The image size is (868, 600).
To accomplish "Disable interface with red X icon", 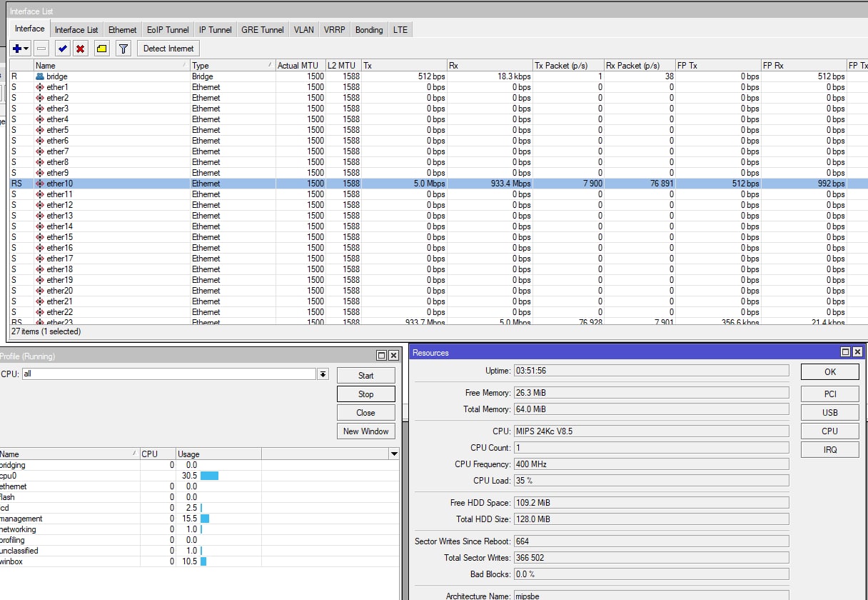I will [x=81, y=49].
